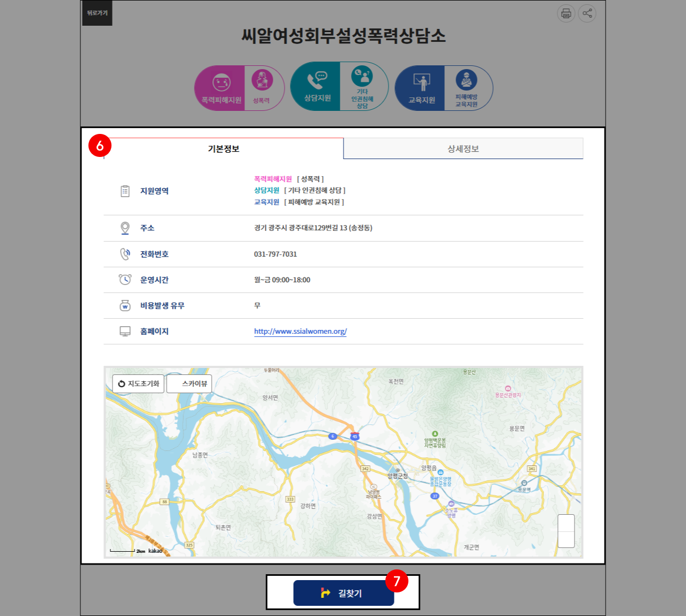
Task: Click the page title 씨알여성회부설성폭력상담소
Action: 343,36
